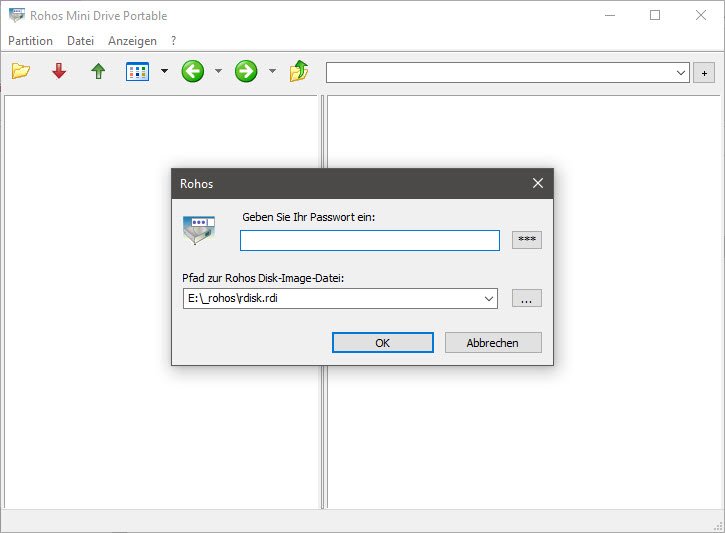The height and width of the screenshot is (533, 725).
Task: Click the plus button beside address bar
Action: [x=704, y=73]
